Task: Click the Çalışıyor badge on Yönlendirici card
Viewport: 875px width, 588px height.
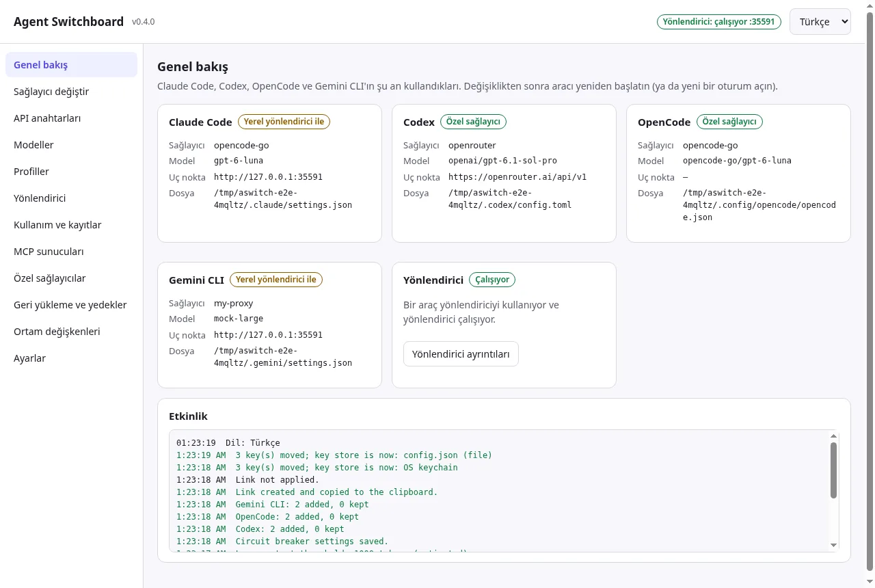Action: tap(492, 280)
